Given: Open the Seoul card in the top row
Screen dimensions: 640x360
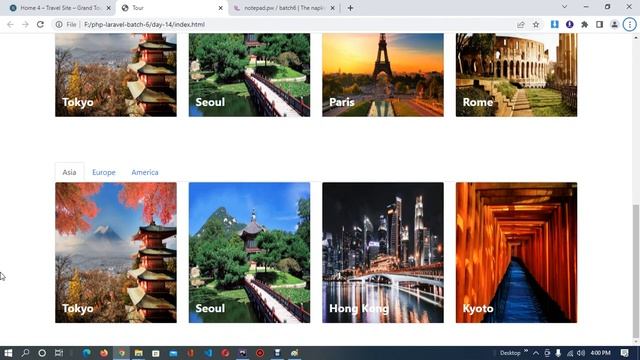Looking at the screenshot, I should pos(249,75).
